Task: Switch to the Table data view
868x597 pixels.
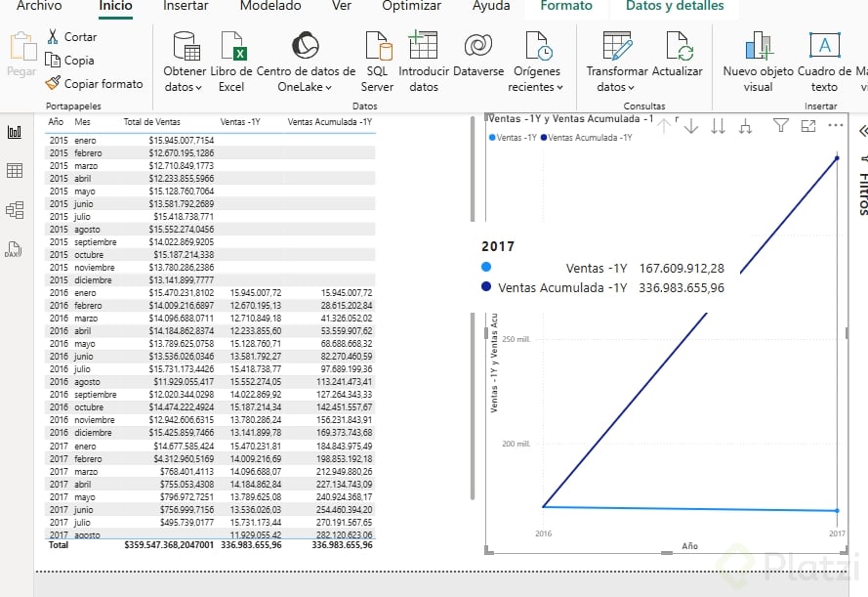Action: click(15, 171)
